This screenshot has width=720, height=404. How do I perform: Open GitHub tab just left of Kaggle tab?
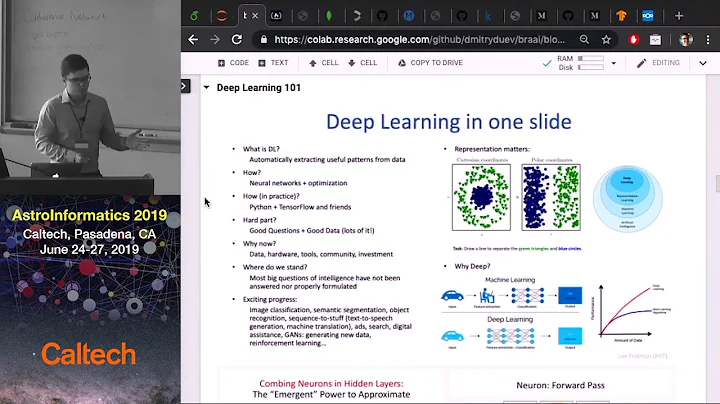point(462,16)
